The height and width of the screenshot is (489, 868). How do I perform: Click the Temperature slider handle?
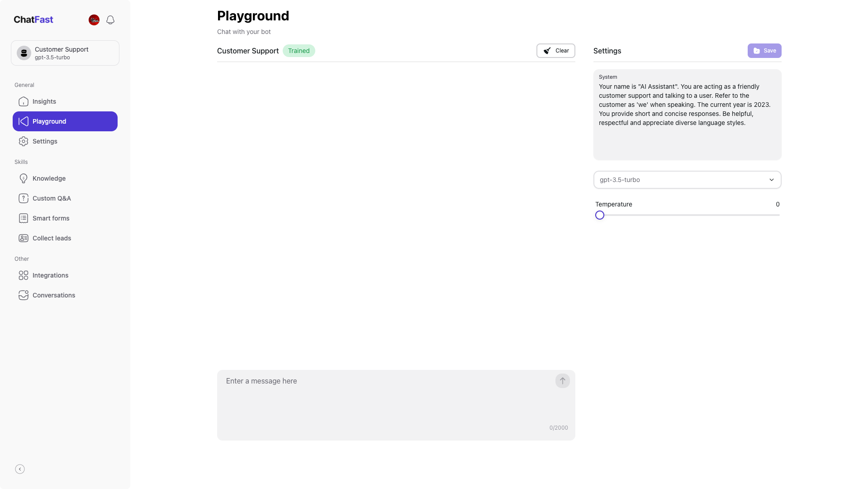coord(600,215)
